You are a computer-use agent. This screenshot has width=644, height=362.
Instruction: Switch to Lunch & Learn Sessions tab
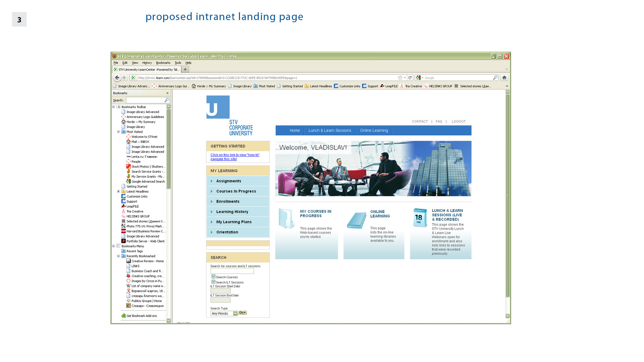330,131
